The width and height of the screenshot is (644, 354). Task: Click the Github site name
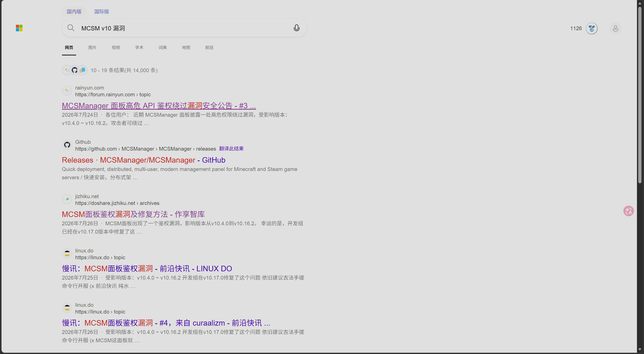pos(83,142)
